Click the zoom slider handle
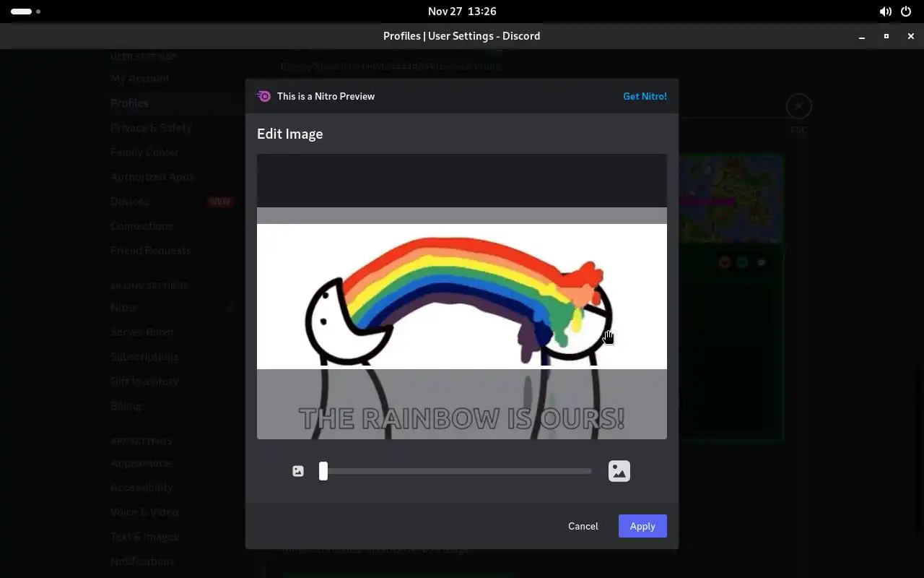The image size is (924, 578). 323,471
